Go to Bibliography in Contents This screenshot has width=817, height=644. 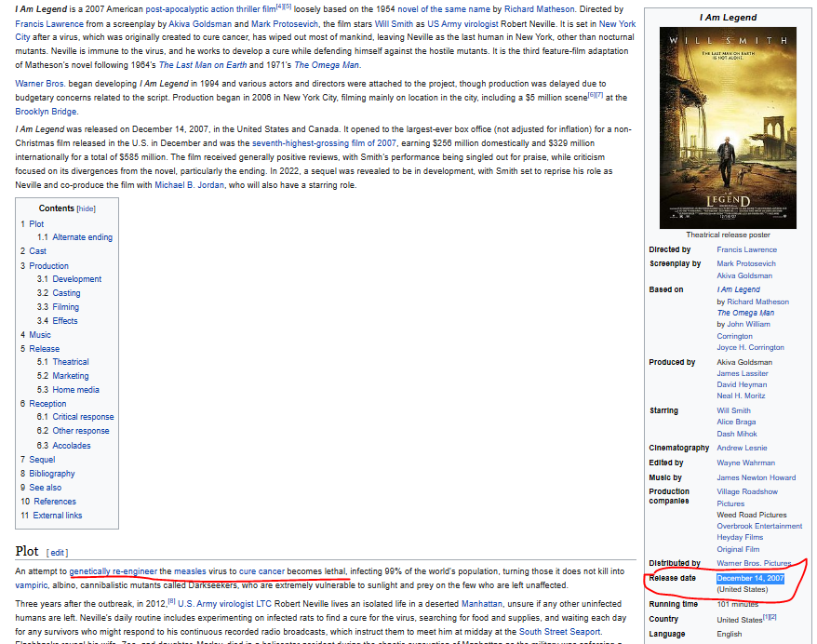(52, 474)
